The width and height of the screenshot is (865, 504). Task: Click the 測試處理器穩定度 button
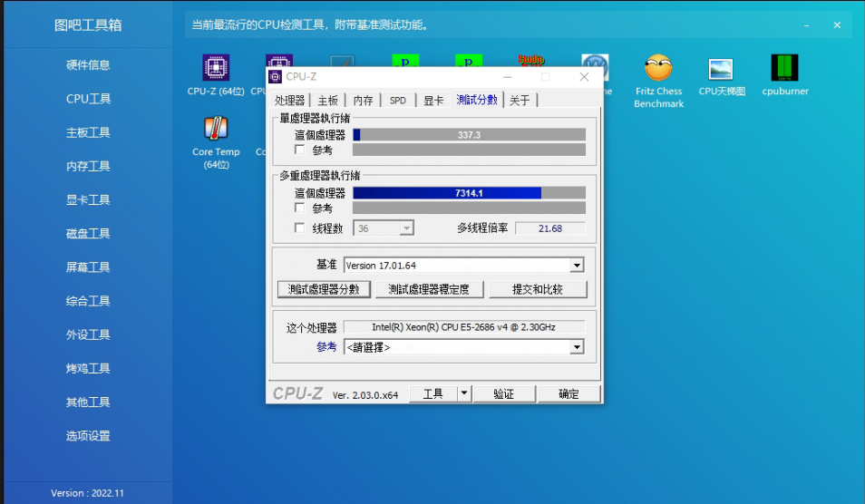click(x=429, y=289)
